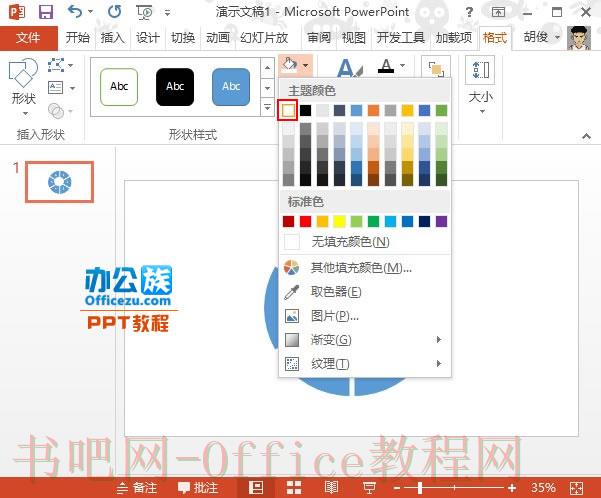This screenshot has height=498, width=601.
Task: Zoom in with the plus button
Action: click(x=512, y=488)
